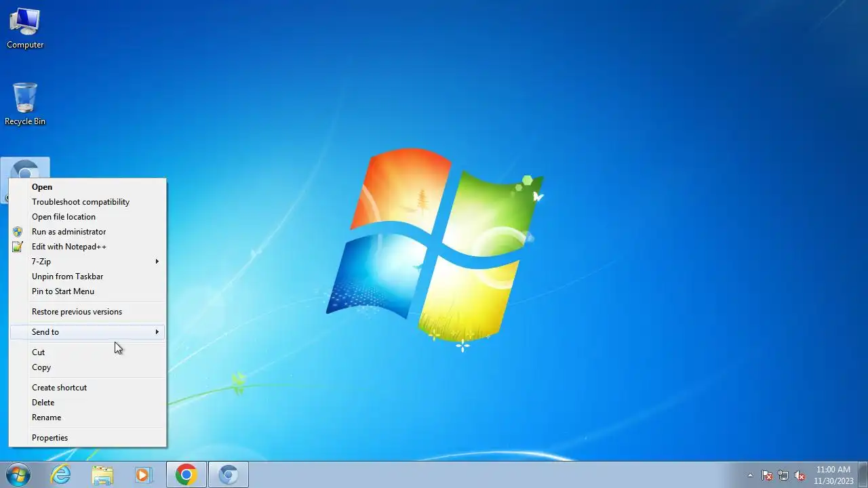Choose Cut in the context menu
The image size is (868, 488).
point(88,352)
